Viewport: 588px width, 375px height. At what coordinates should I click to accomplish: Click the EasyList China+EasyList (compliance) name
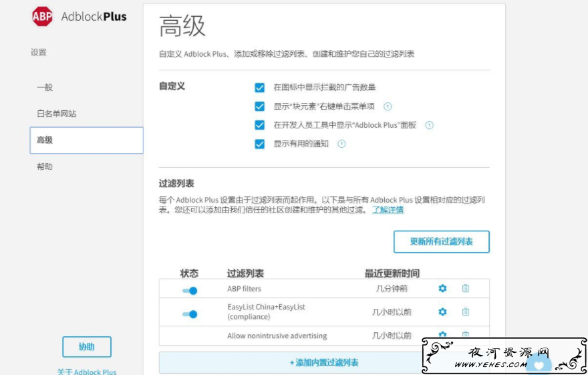click(266, 311)
